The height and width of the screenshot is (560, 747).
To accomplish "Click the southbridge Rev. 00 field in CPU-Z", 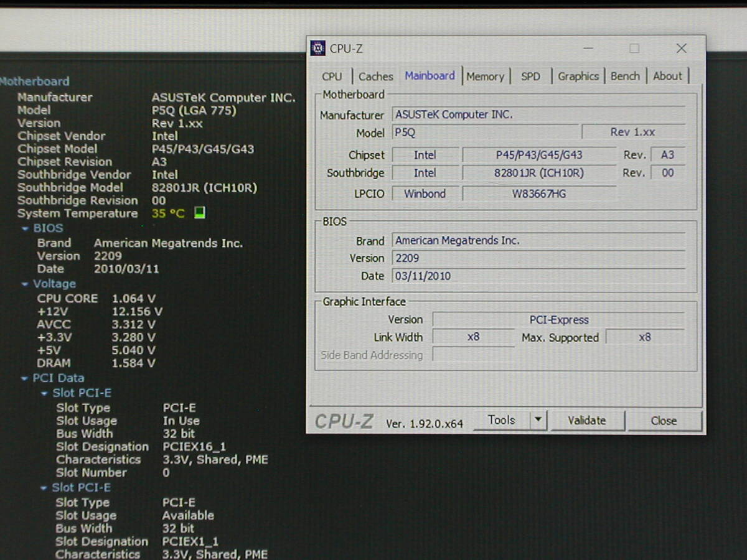I will (x=668, y=173).
